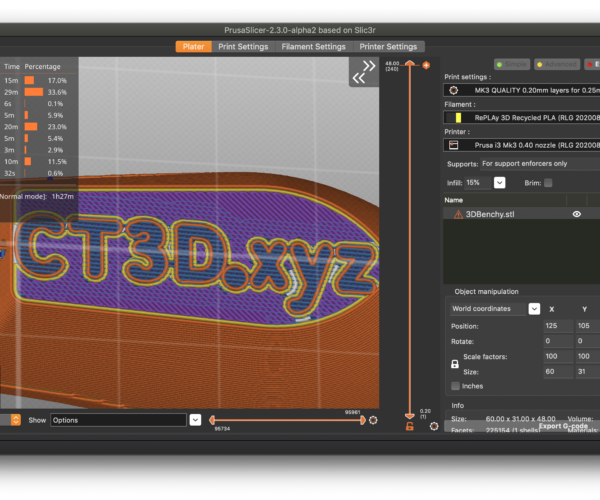Click Scale factors Y field 100

tap(588, 357)
